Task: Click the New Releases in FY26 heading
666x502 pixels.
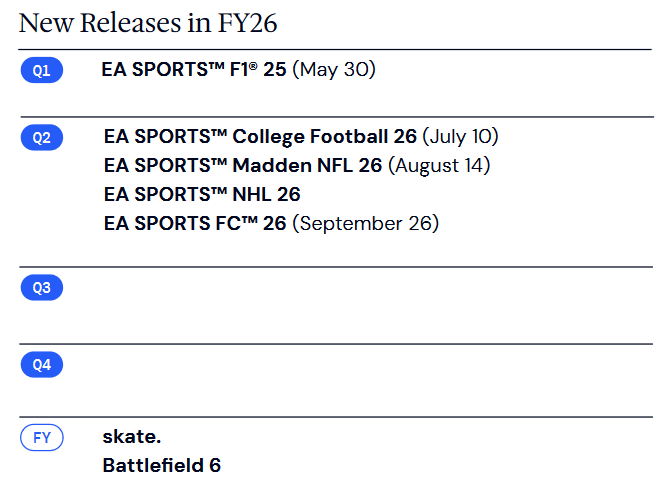Action: click(148, 23)
